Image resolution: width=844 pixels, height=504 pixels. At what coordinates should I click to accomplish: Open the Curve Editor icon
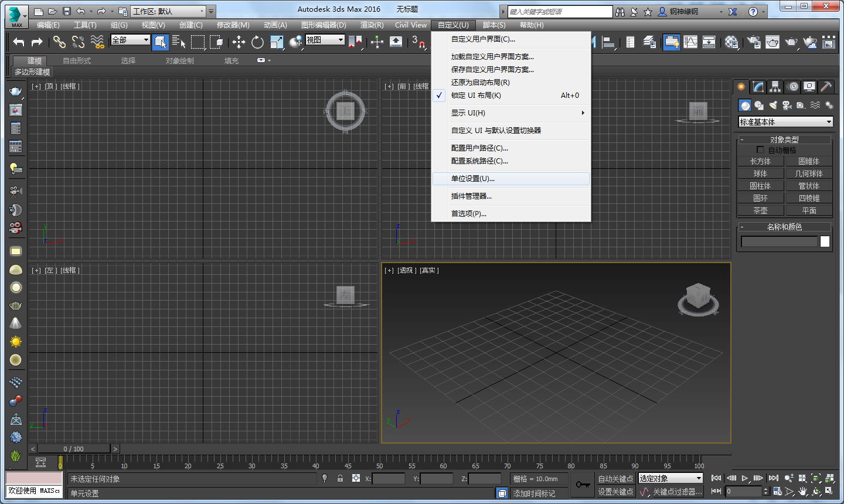tap(690, 42)
